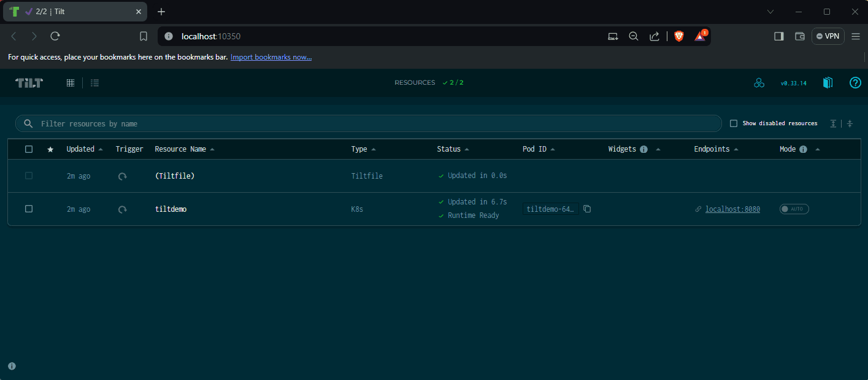Image resolution: width=868 pixels, height=380 pixels.
Task: Sort by Widgets column arrow
Action: [x=658, y=149]
